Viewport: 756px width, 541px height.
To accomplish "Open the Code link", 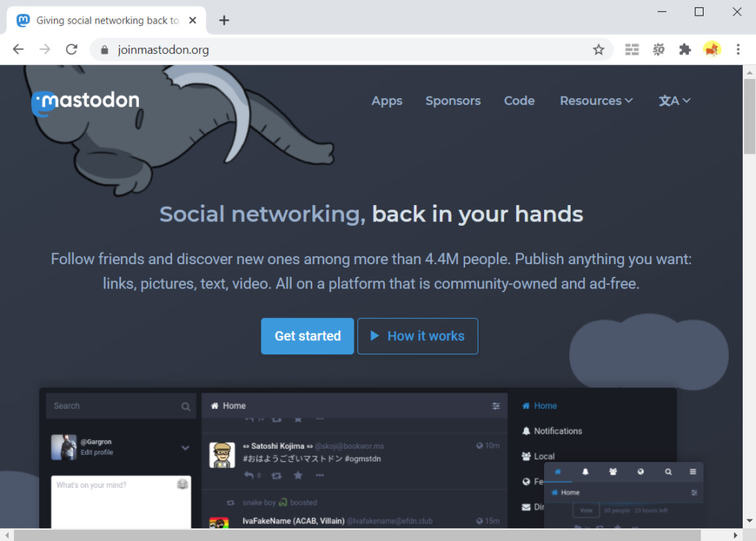I will [x=519, y=100].
